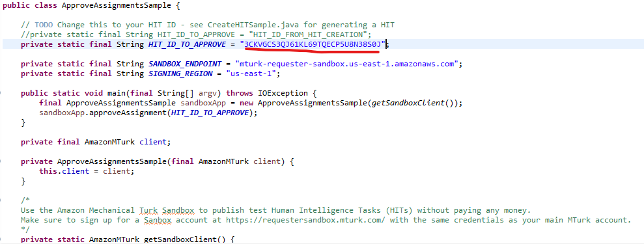Viewport: 644px width, 244px height.
Task: Click the HIT_ID_TO_APPROVE argument of approveAssignment
Action: (210, 113)
